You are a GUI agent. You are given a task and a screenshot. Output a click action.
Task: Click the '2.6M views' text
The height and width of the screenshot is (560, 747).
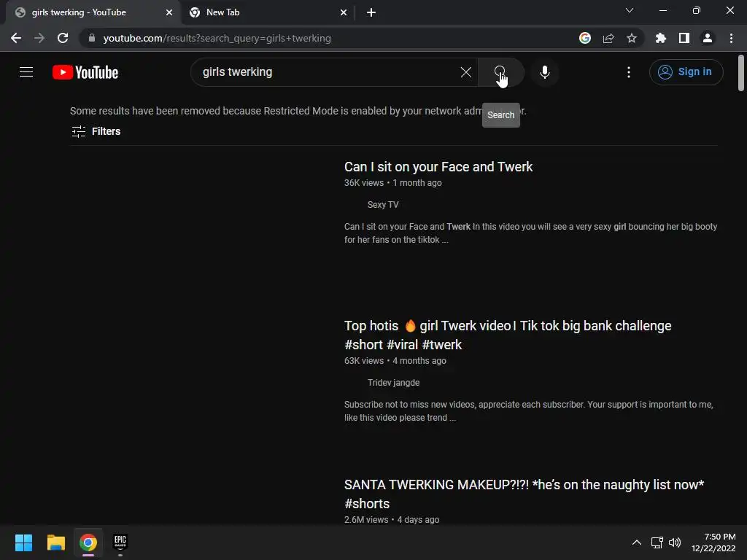coord(366,520)
